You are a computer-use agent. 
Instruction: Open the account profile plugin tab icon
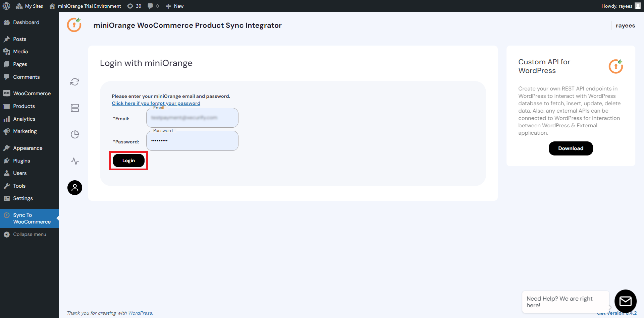click(75, 188)
